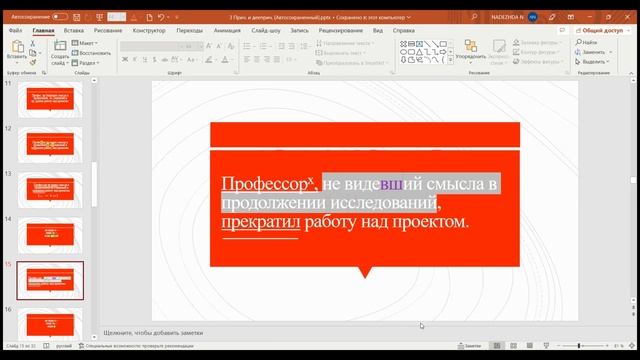Screen dimensions: 640x360
Task: Select the text box shape in gallery
Action: point(419,44)
